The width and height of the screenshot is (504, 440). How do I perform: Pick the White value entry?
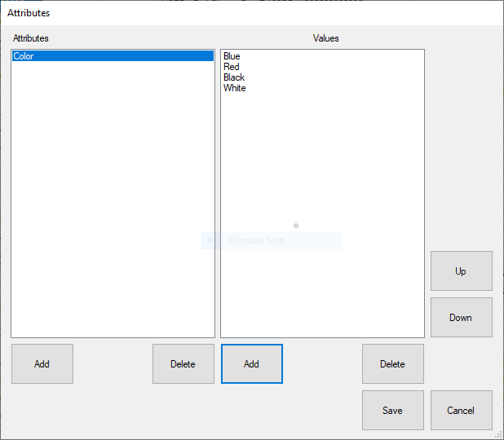click(235, 88)
